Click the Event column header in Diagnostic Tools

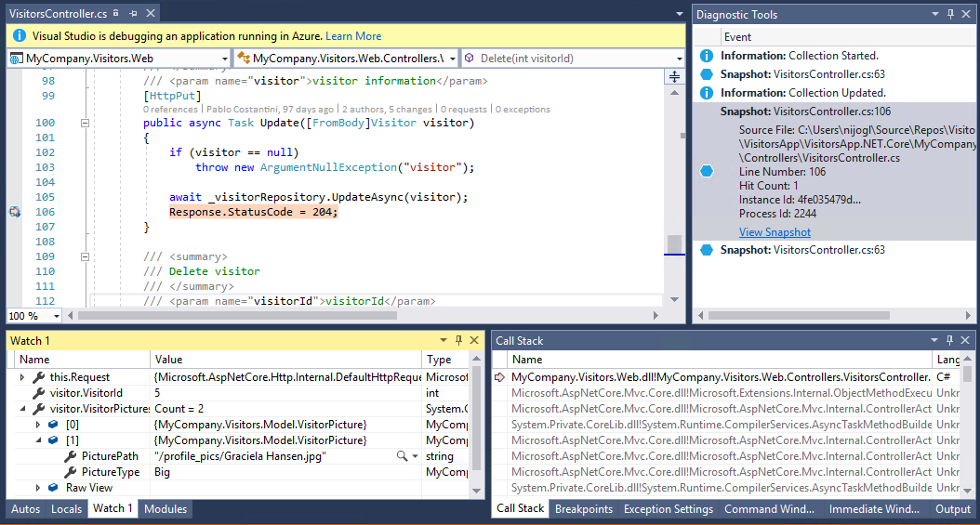click(x=737, y=37)
